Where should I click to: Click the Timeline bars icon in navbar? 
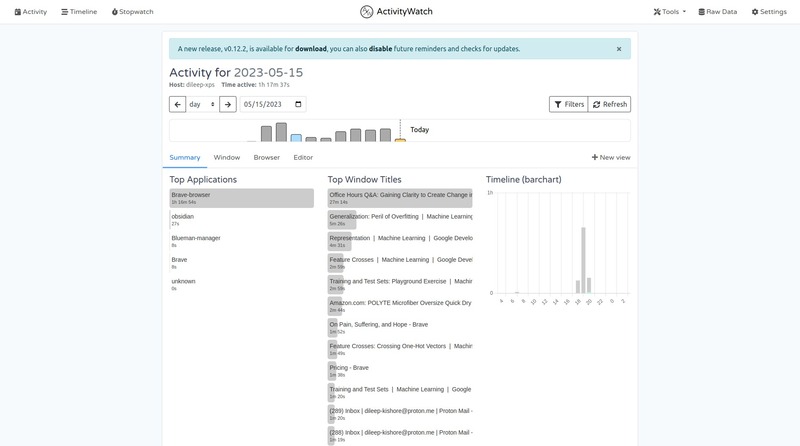[x=65, y=12]
